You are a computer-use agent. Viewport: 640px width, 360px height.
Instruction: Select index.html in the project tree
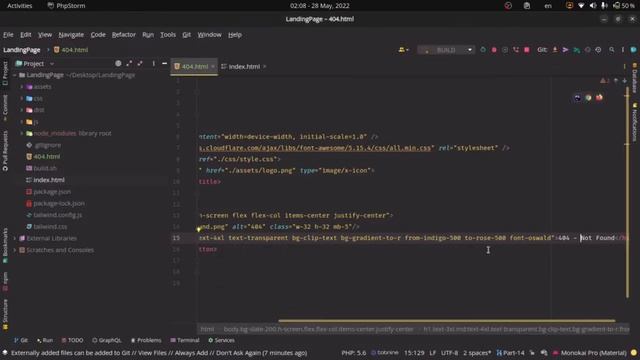[49, 180]
